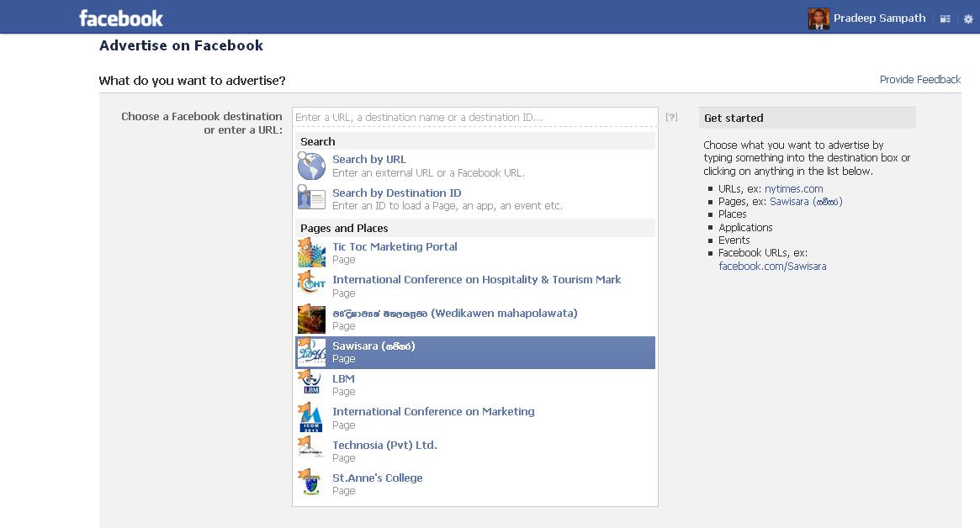
Task: Select Search by Destination ID option
Action: point(475,198)
